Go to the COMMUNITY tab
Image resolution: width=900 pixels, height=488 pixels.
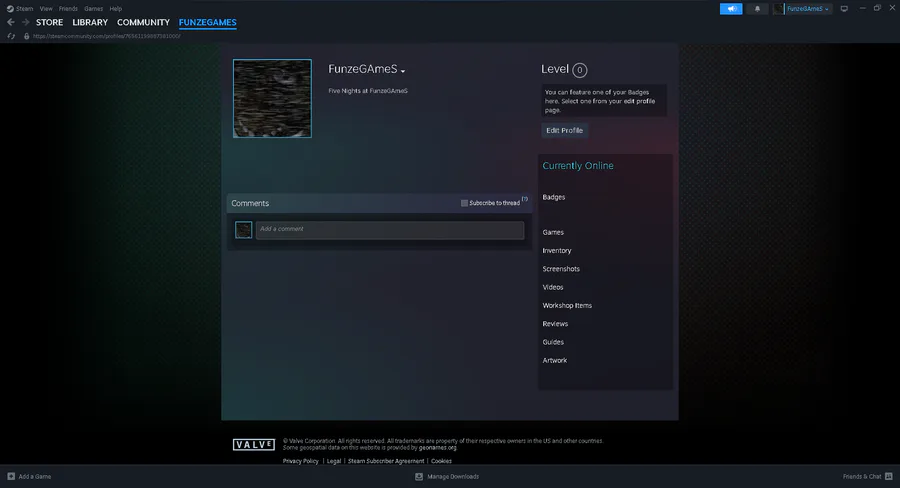[x=143, y=22]
